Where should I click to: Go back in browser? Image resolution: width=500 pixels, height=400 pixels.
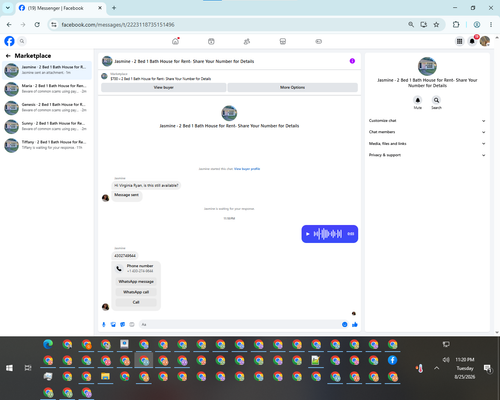coord(9,25)
